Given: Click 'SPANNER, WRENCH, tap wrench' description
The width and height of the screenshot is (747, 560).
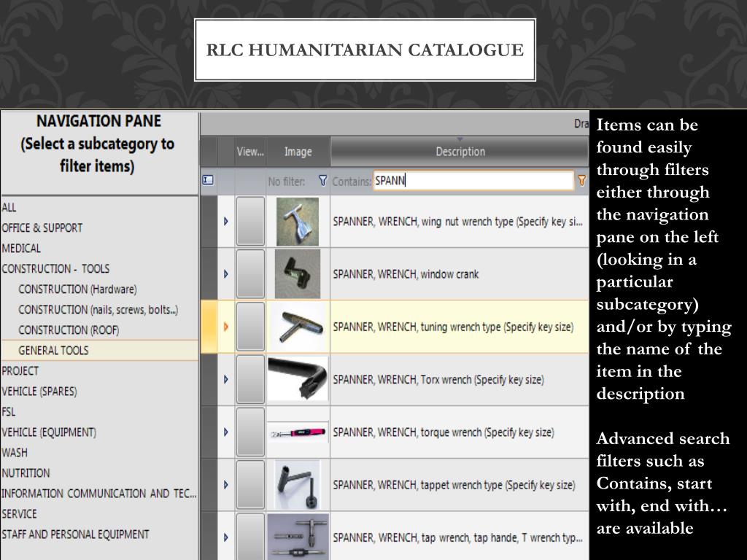Looking at the screenshot, I should (458, 538).
